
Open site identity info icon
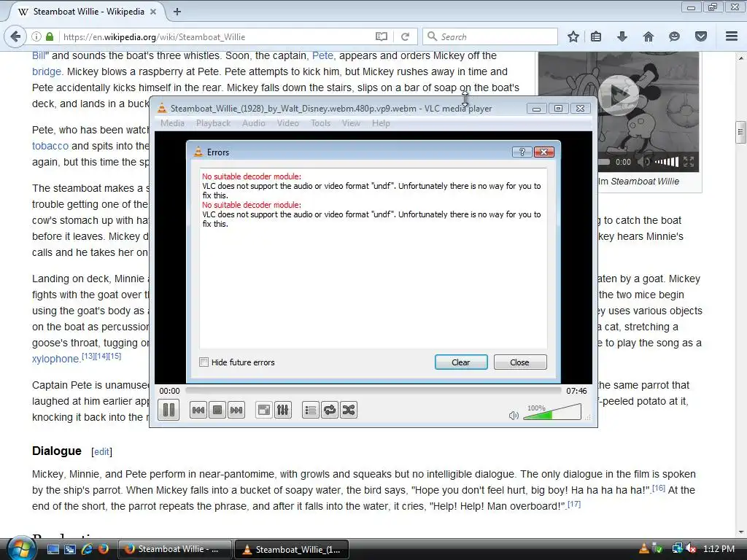tap(36, 36)
